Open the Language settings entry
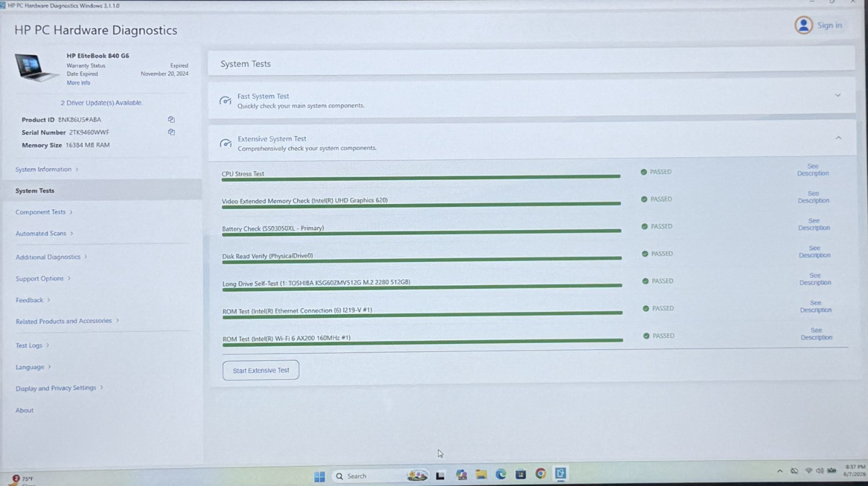The image size is (868, 486). coord(34,367)
